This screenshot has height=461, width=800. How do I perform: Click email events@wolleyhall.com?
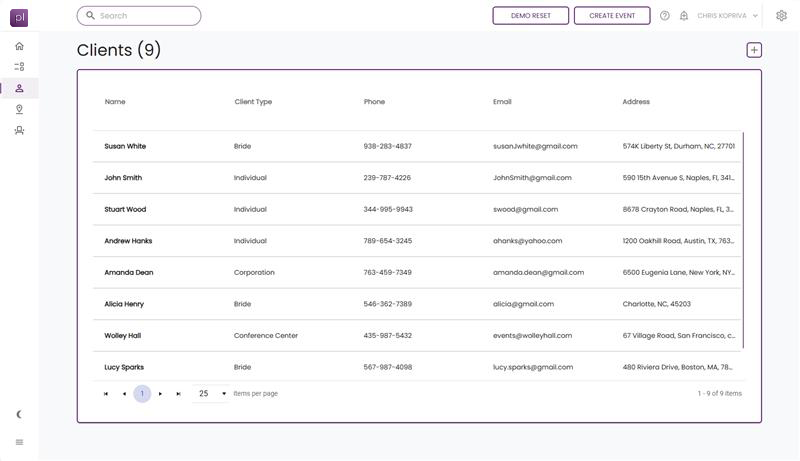pos(532,336)
